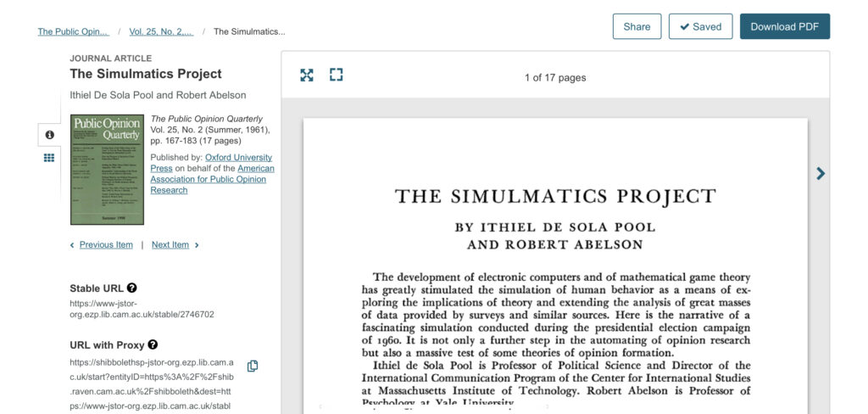The height and width of the screenshot is (414, 868).
Task: Click The Simulmatics... breadcrumb text
Action: pyautogui.click(x=249, y=31)
